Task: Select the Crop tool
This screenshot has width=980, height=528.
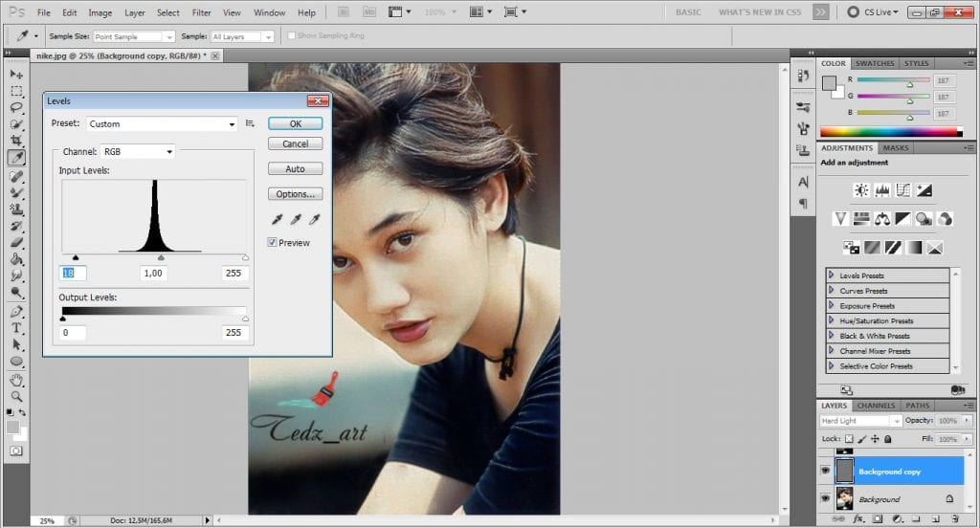Action: point(16,141)
